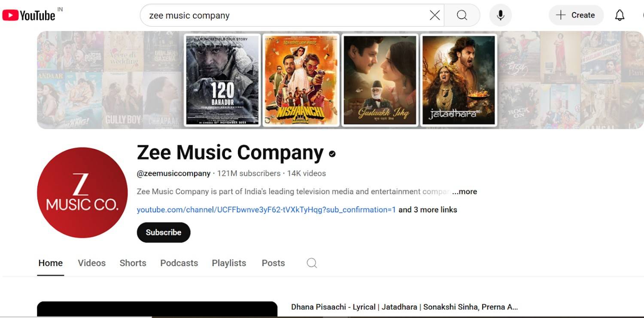Start voice search with the microphone icon

point(500,15)
